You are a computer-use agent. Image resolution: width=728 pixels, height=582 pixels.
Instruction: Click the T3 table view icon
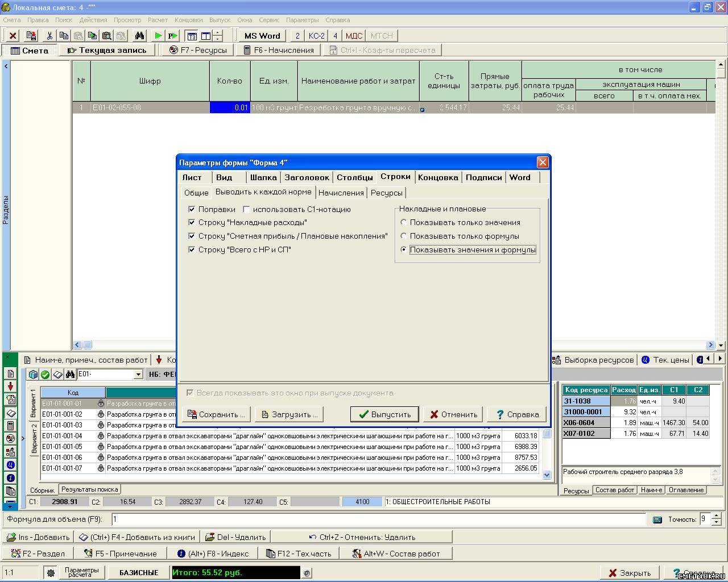(192, 36)
